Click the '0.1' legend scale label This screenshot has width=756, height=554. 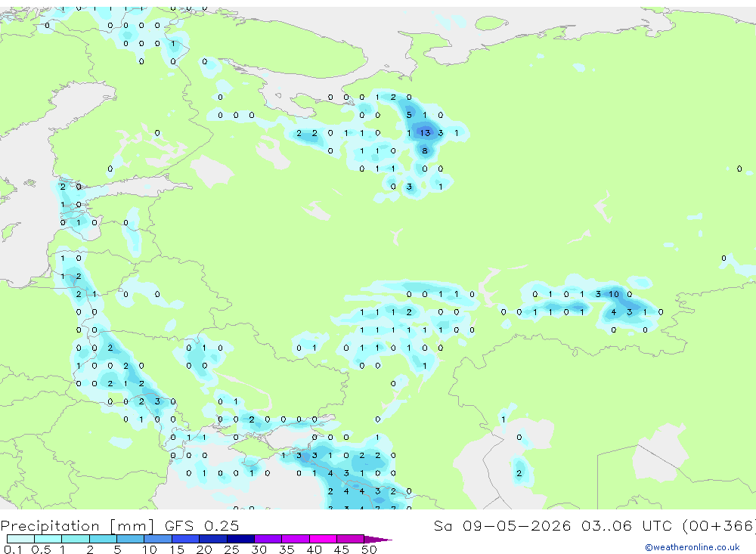pyautogui.click(x=13, y=549)
